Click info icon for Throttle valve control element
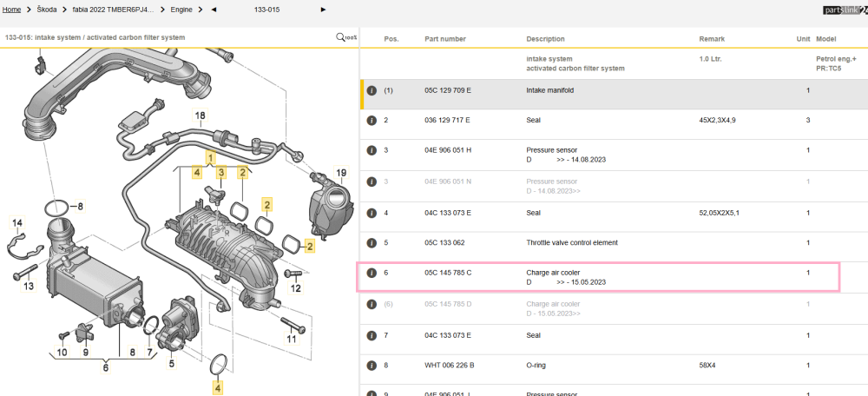 (372, 242)
